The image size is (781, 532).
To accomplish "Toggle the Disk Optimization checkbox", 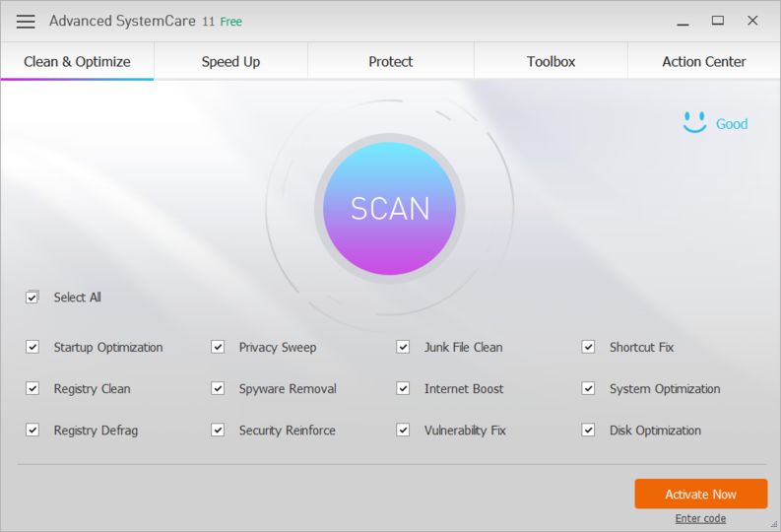I will click(x=588, y=430).
